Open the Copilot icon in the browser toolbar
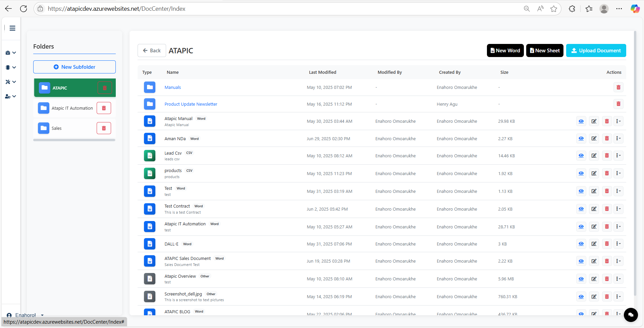Screen dimensions: 644x328 click(x=635, y=9)
